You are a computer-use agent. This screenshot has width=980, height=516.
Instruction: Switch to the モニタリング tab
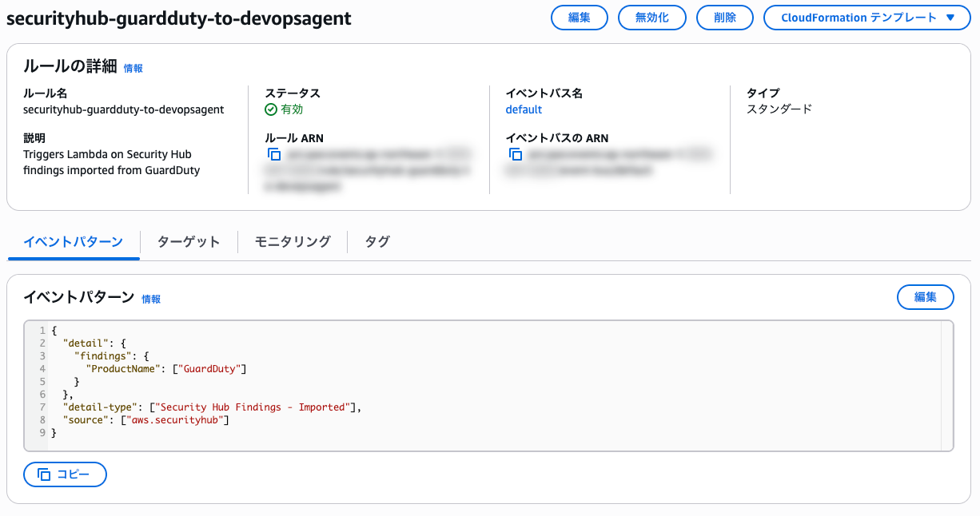293,242
